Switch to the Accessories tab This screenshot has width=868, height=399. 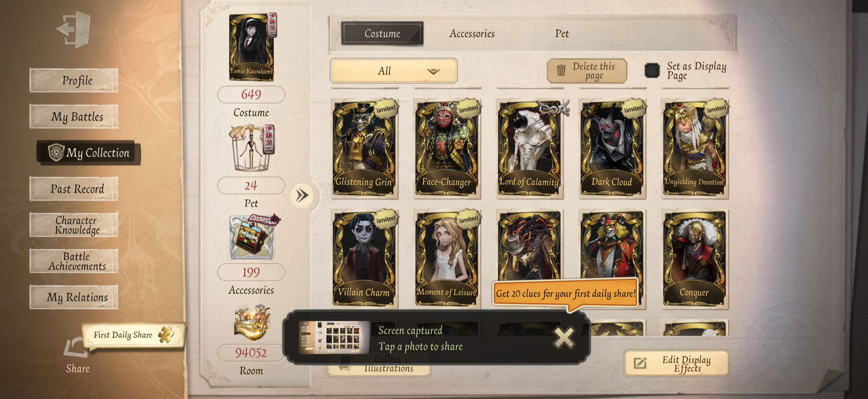click(472, 34)
